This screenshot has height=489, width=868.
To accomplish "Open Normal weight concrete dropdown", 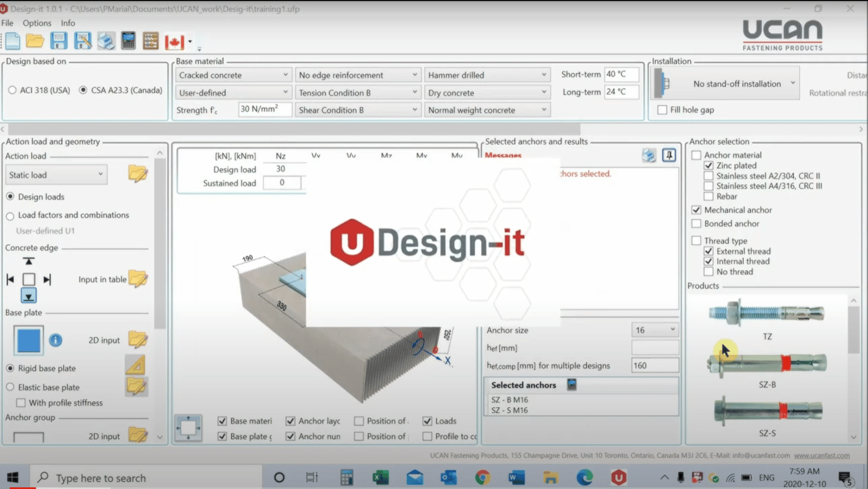I will click(x=487, y=110).
